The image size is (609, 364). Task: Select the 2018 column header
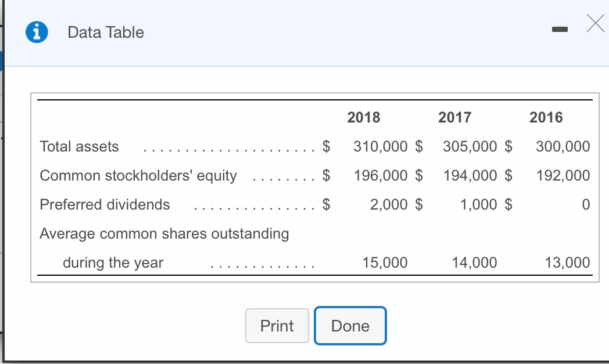point(364,117)
